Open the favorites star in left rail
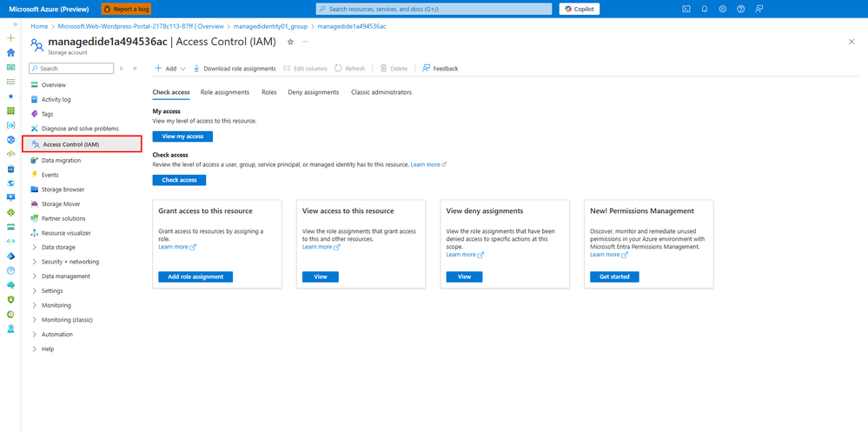This screenshot has height=433, width=868. (x=10, y=96)
